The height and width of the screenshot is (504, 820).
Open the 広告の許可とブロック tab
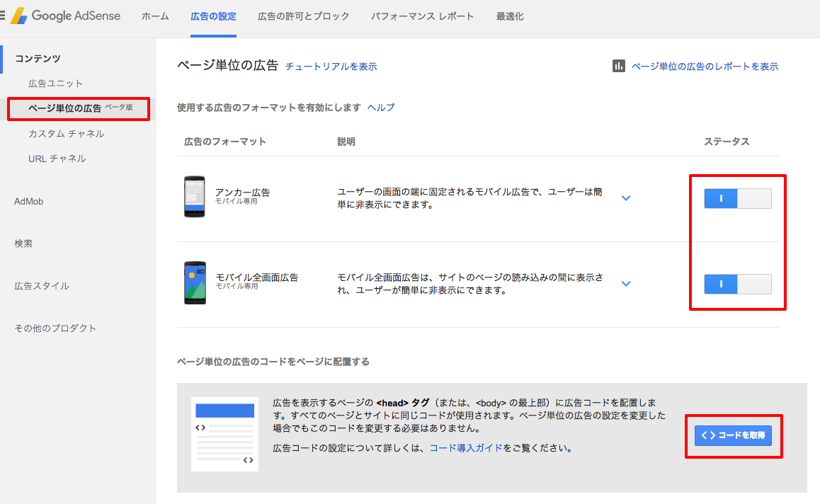tap(303, 16)
